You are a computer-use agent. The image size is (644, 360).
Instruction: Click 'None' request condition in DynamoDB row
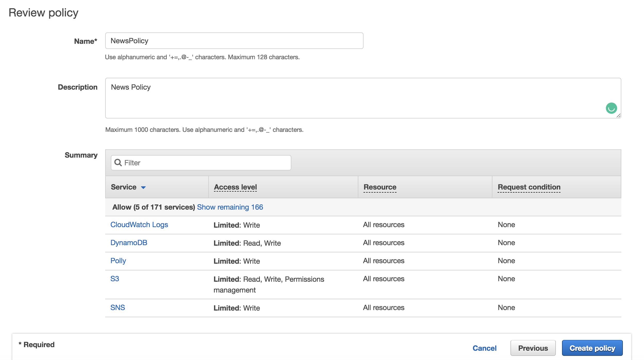point(506,243)
